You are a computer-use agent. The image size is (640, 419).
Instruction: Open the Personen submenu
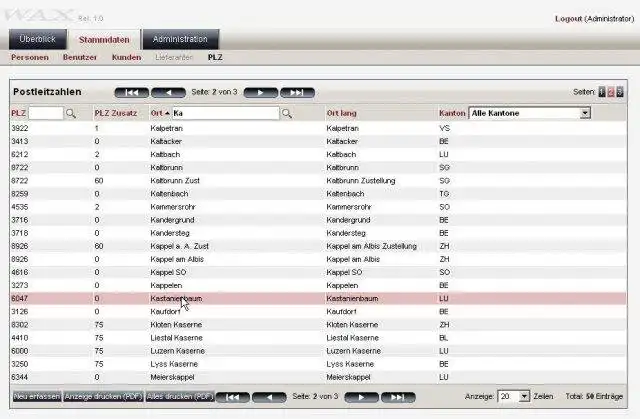point(30,58)
